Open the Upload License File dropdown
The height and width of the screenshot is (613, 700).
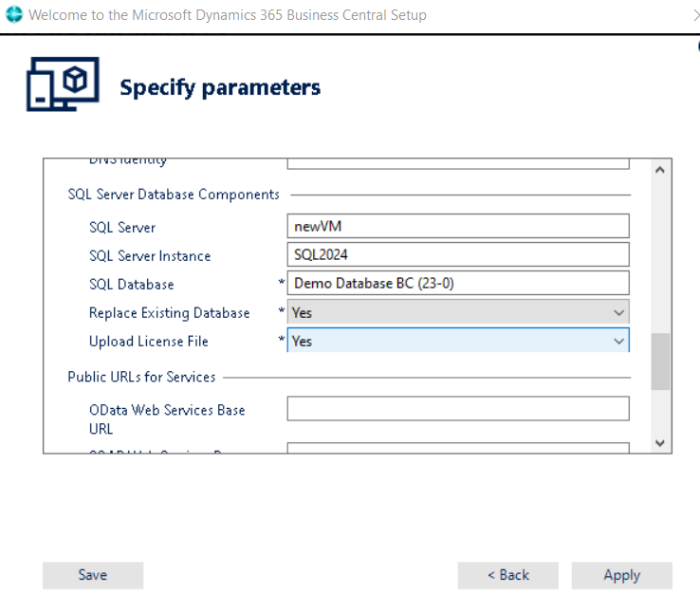(458, 341)
